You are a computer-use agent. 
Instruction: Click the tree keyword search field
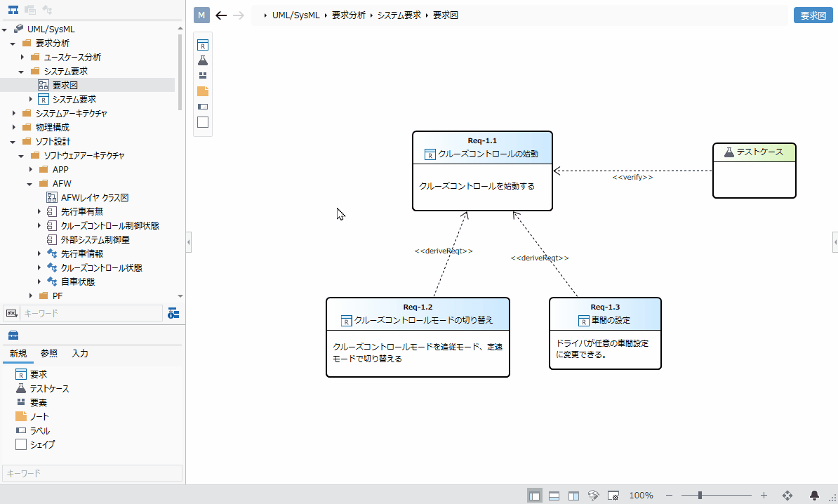pos(91,313)
